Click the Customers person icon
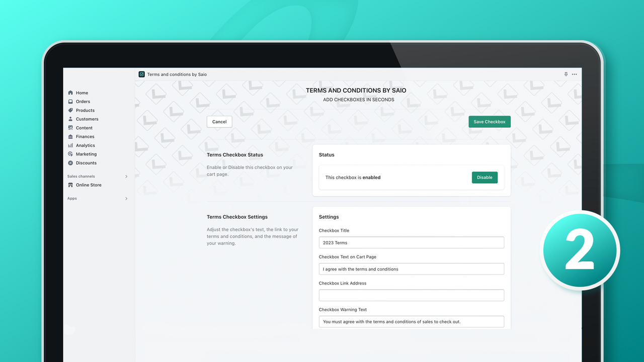Viewport: 644px width, 362px height. click(70, 119)
